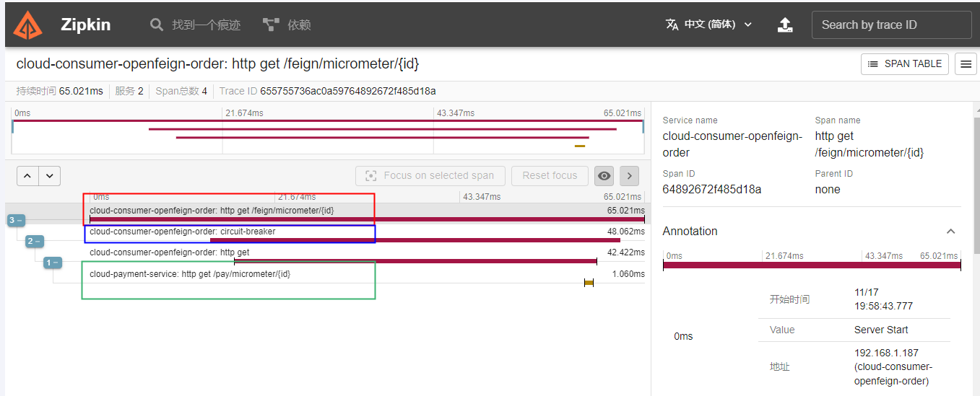
Task: Collapse detail panel with right chevron
Action: click(629, 175)
